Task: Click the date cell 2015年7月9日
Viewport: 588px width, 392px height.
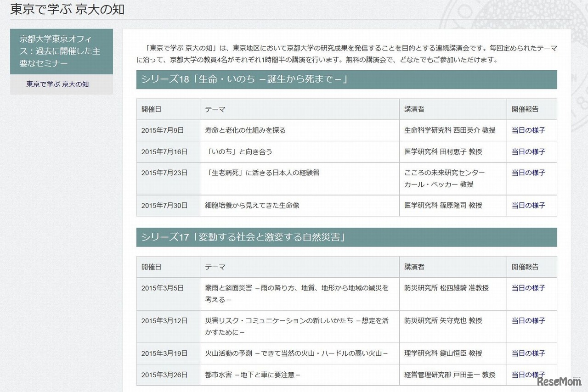Action: click(x=168, y=130)
